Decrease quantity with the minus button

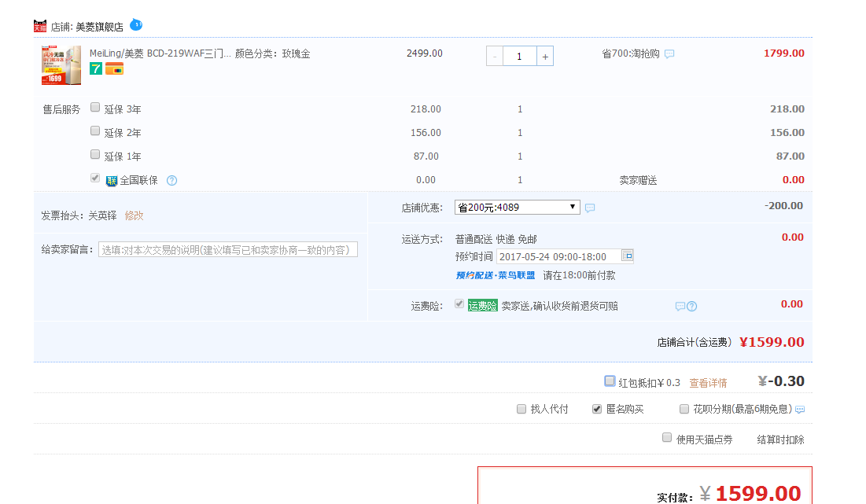(495, 57)
